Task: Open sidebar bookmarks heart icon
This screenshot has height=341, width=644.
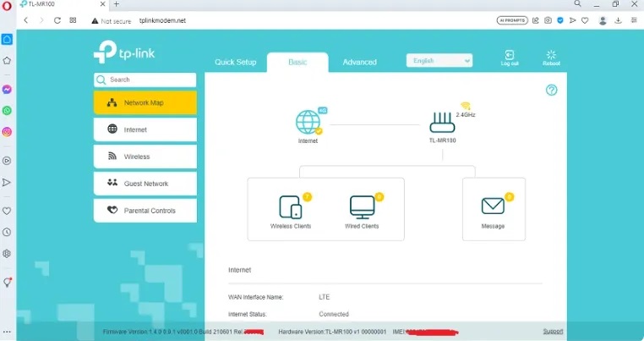Action: [x=7, y=211]
